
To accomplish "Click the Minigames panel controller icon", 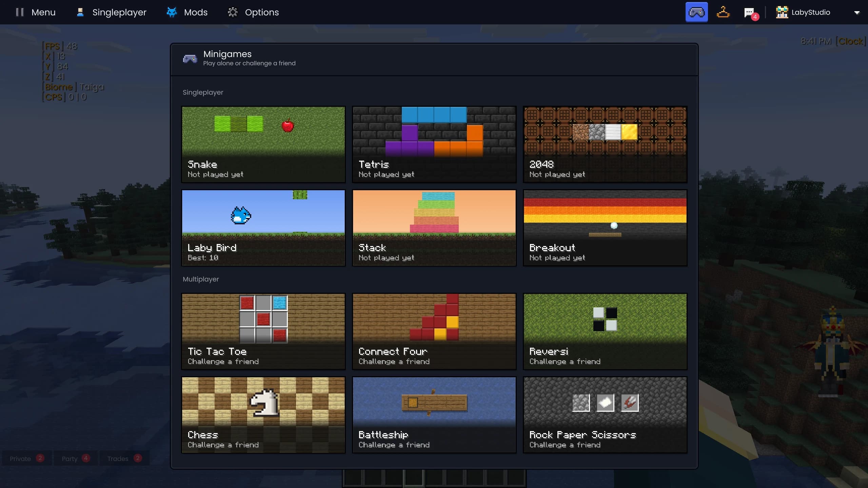I will [x=190, y=59].
